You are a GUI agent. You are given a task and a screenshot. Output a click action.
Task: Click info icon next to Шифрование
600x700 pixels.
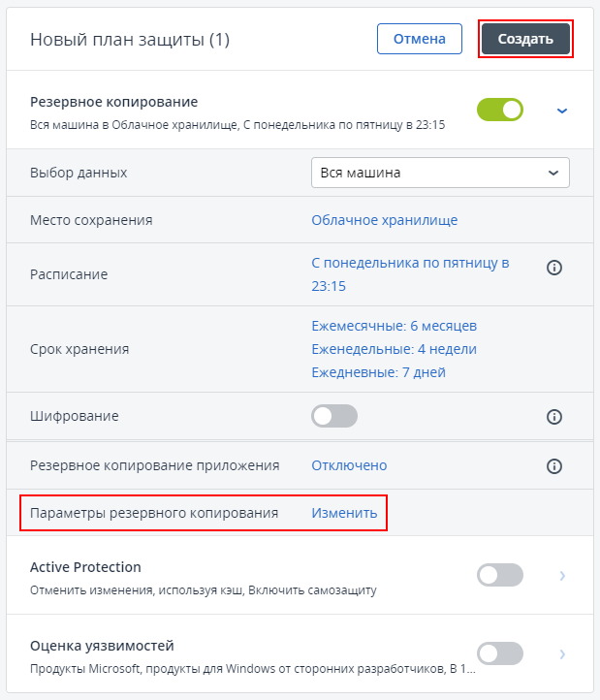pos(554,417)
